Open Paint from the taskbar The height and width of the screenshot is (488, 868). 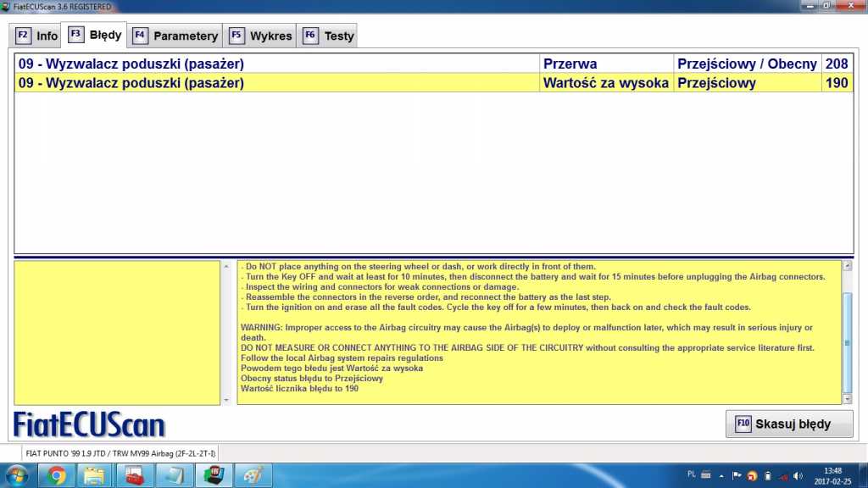pos(252,475)
